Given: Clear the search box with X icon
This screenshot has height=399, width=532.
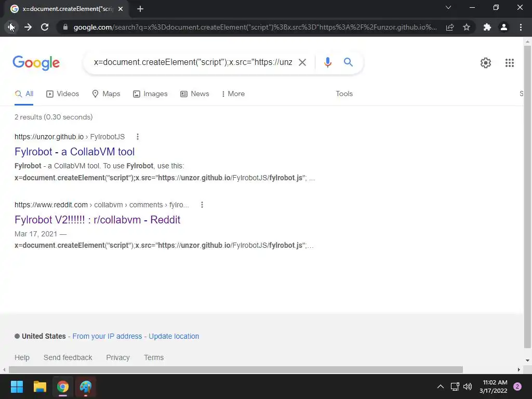Looking at the screenshot, I should 302,62.
